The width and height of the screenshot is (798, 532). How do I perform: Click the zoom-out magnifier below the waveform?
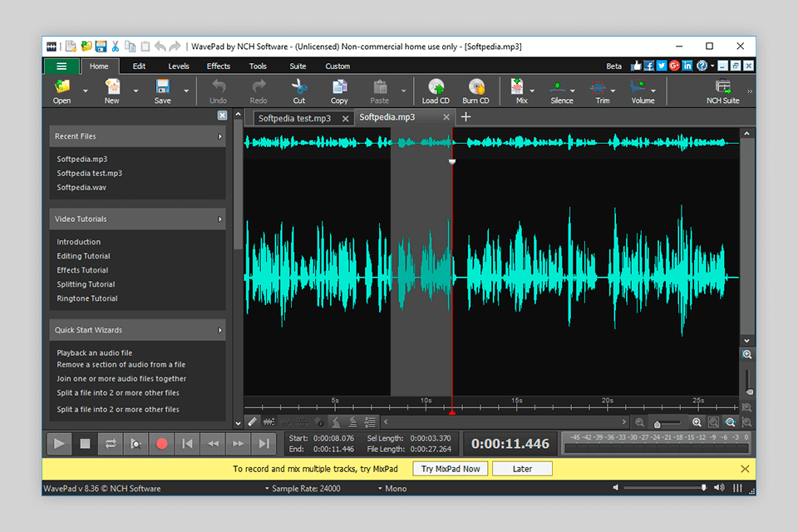click(x=640, y=422)
